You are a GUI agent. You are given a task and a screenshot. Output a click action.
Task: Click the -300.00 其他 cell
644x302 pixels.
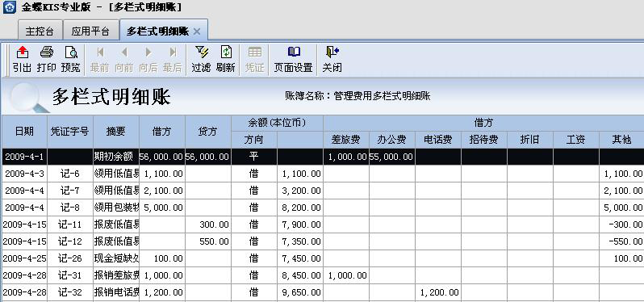click(x=621, y=224)
